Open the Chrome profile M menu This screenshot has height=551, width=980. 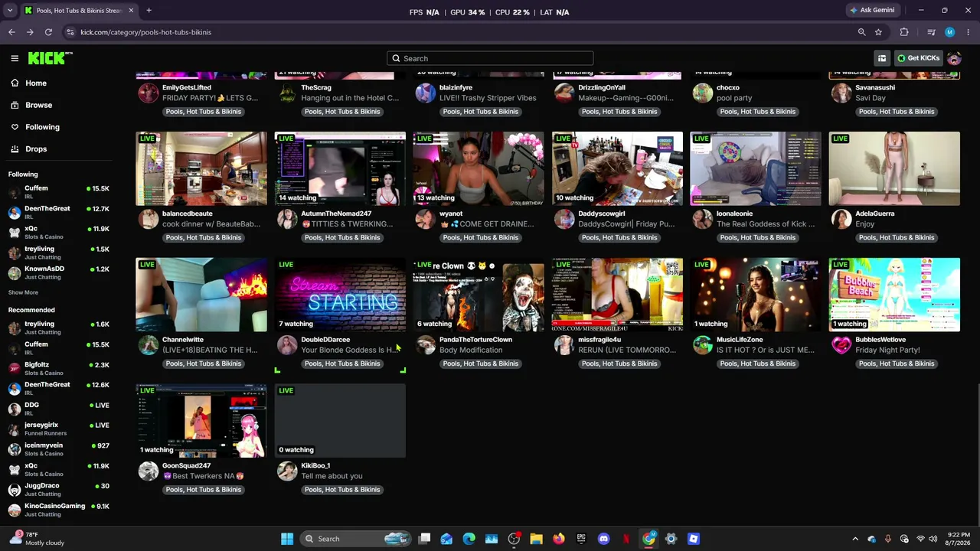tap(949, 32)
